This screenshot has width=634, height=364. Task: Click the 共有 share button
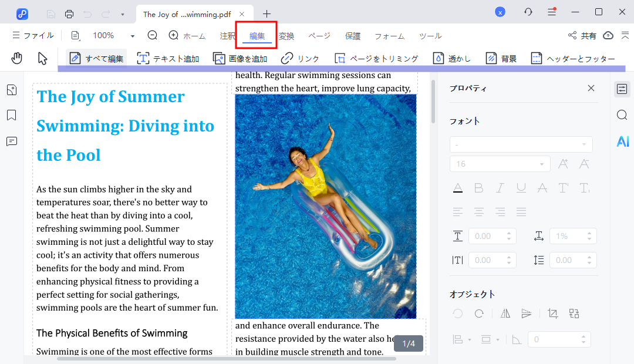click(586, 35)
